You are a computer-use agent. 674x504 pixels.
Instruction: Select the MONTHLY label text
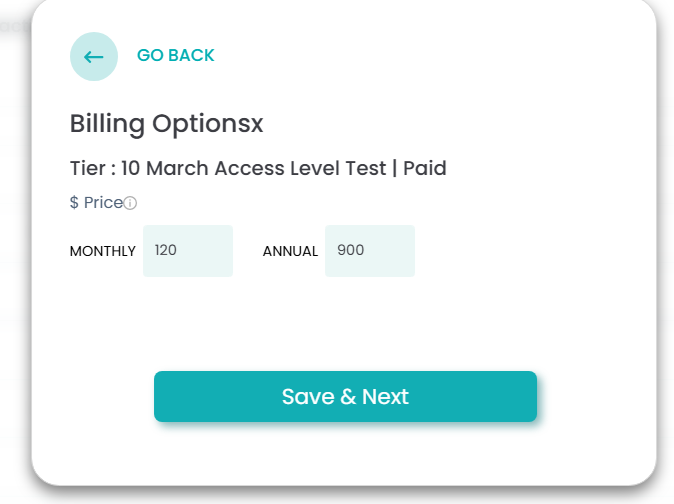102,251
